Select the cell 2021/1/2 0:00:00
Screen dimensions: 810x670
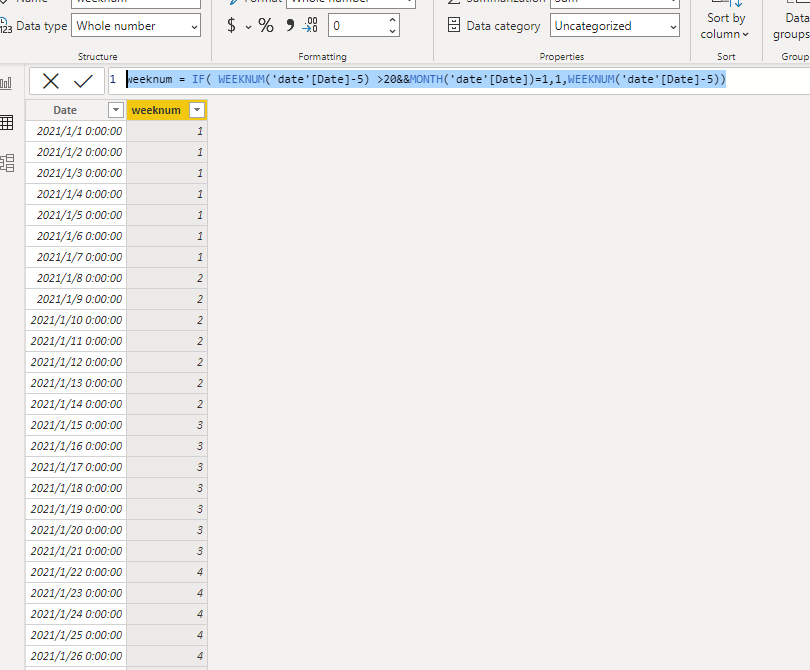point(76,152)
